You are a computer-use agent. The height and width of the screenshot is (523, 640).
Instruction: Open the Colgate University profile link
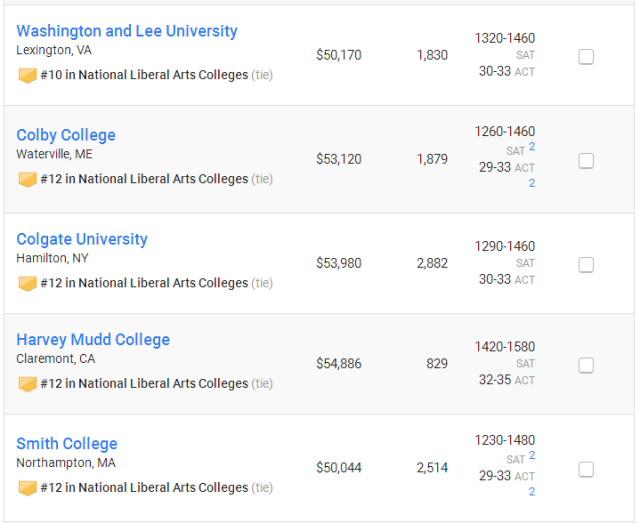coord(82,239)
